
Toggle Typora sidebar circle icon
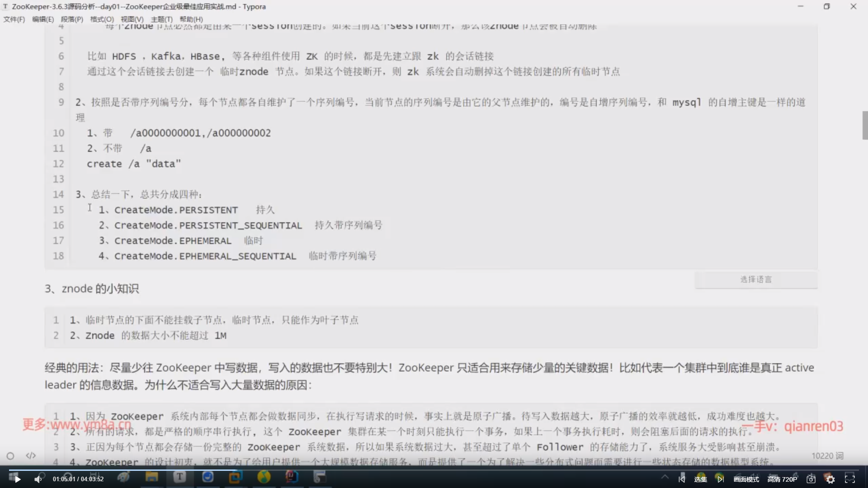point(10,455)
